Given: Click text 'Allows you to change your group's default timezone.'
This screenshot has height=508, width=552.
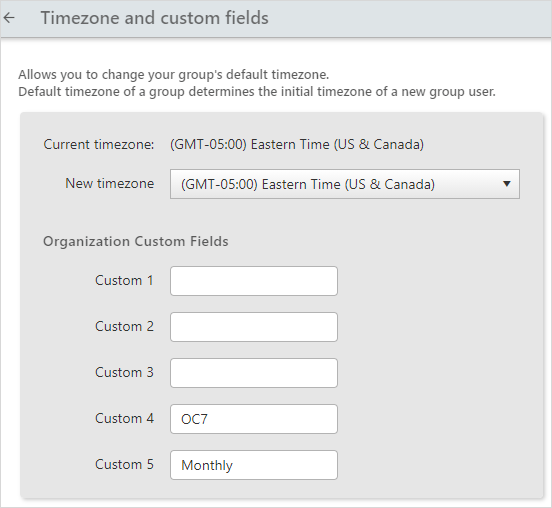Looking at the screenshot, I should pos(174,75).
